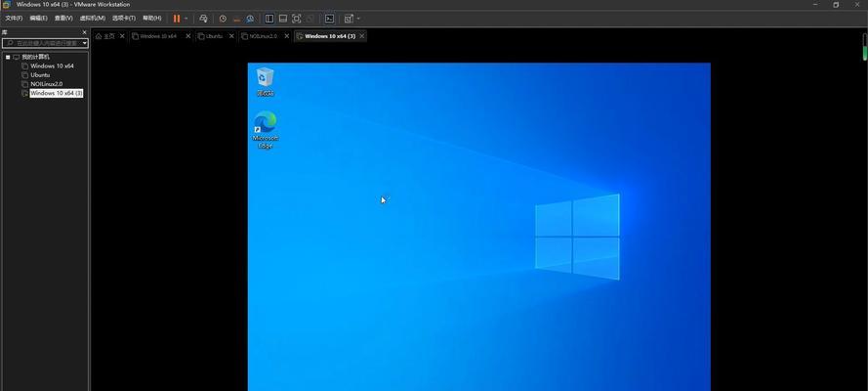Viewport: 868px width, 391px height.
Task: Toggle the thumbnail bar view icon
Action: point(283,19)
